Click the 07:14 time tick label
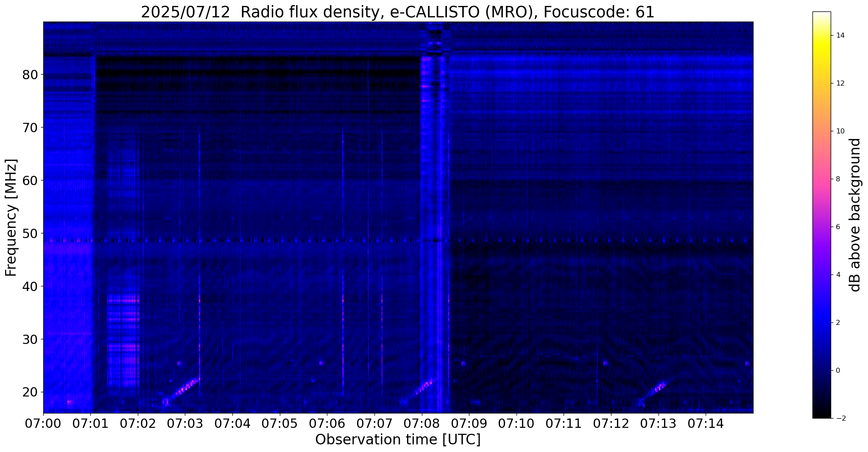This screenshot has width=868, height=452. [x=706, y=424]
